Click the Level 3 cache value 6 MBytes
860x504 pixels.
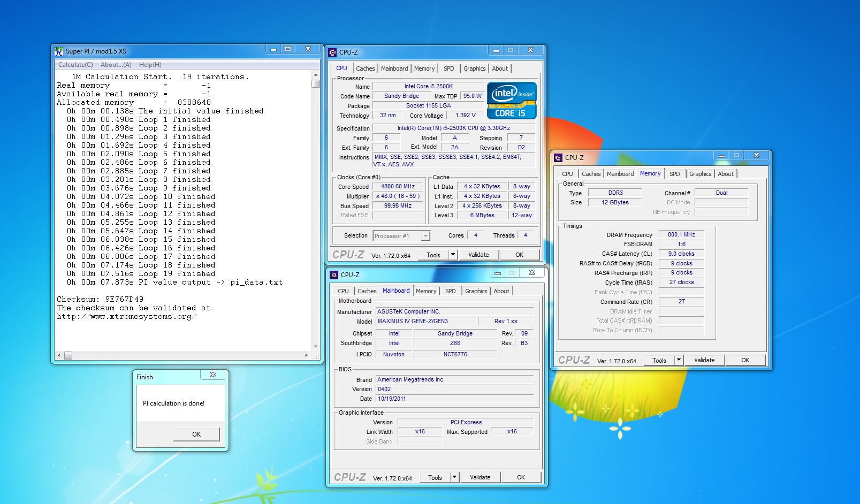[482, 215]
